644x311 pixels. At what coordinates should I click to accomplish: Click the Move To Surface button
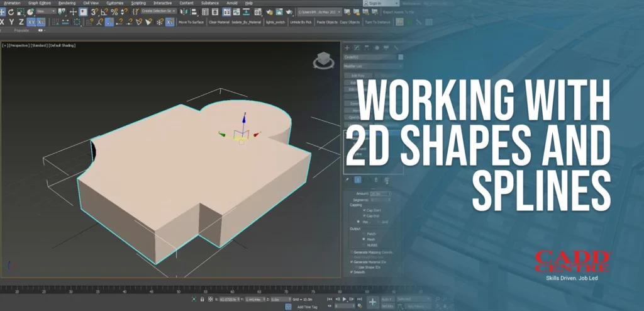(x=191, y=22)
